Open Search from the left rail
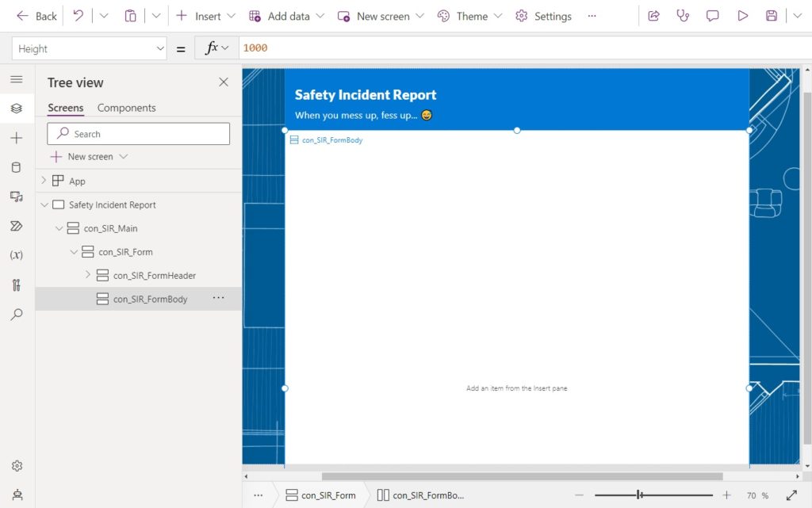 [x=16, y=314]
